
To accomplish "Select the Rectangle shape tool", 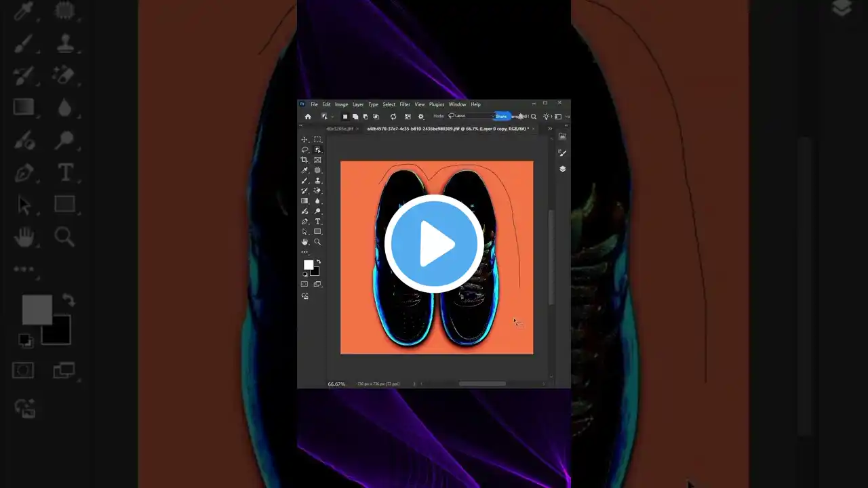I will (x=317, y=232).
